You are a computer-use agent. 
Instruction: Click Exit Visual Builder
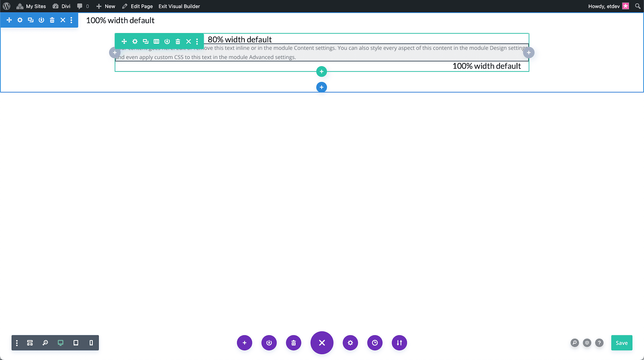(179, 6)
